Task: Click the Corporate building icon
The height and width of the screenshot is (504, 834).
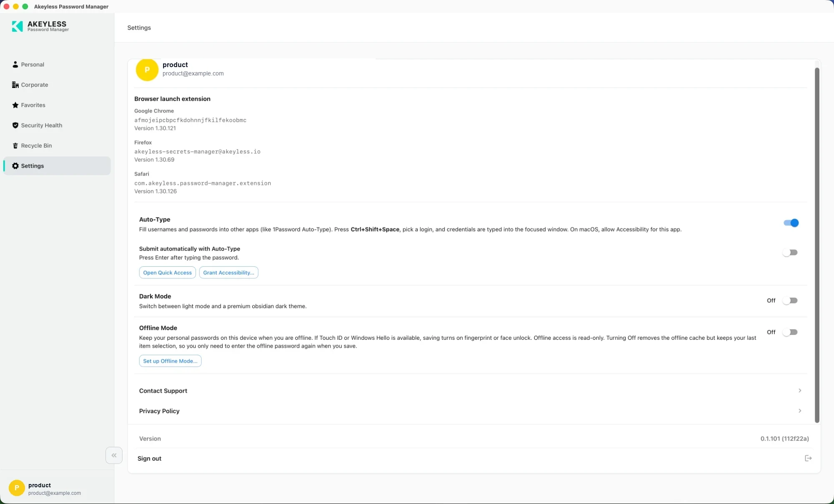Action: tap(15, 85)
